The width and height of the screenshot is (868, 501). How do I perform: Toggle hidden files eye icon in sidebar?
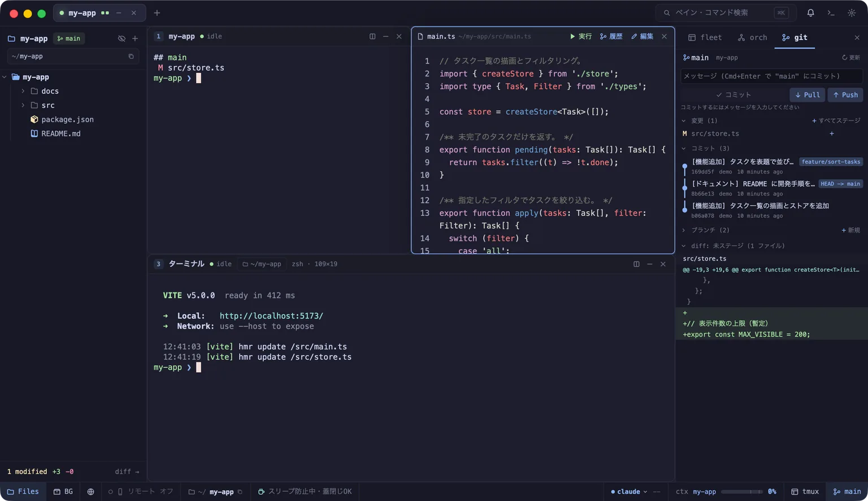point(121,38)
